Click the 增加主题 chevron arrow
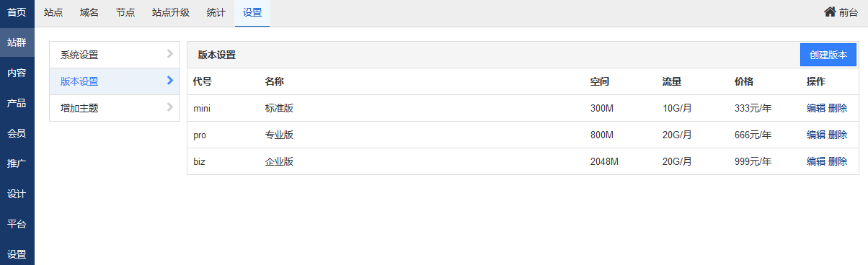The image size is (868, 265). (x=170, y=107)
